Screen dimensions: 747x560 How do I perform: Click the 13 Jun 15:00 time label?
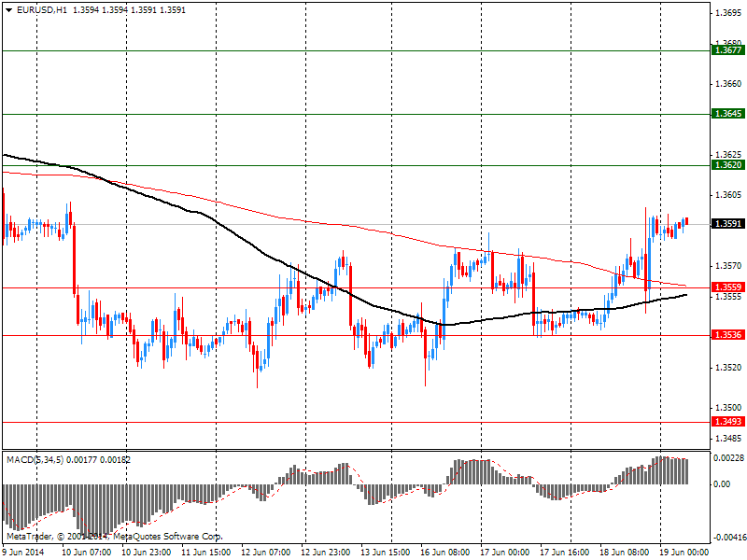(386, 553)
